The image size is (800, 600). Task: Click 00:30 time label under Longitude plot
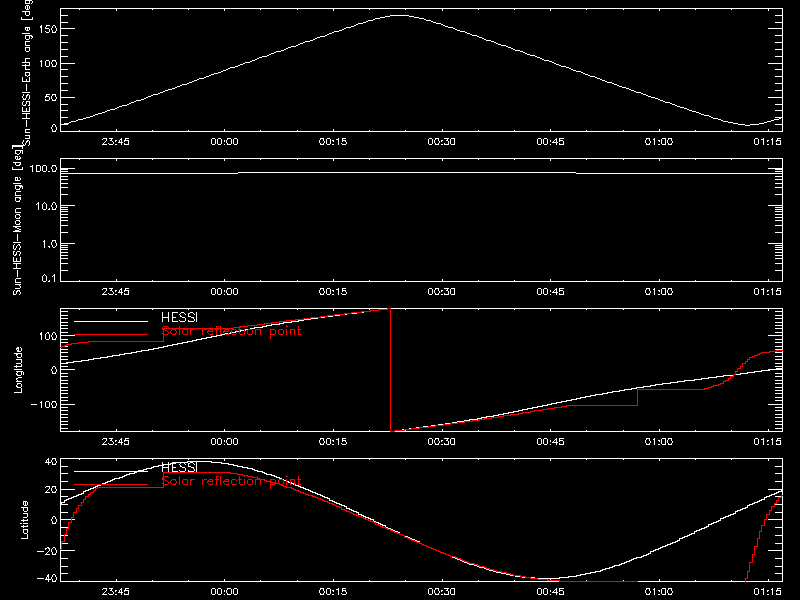[x=442, y=442]
